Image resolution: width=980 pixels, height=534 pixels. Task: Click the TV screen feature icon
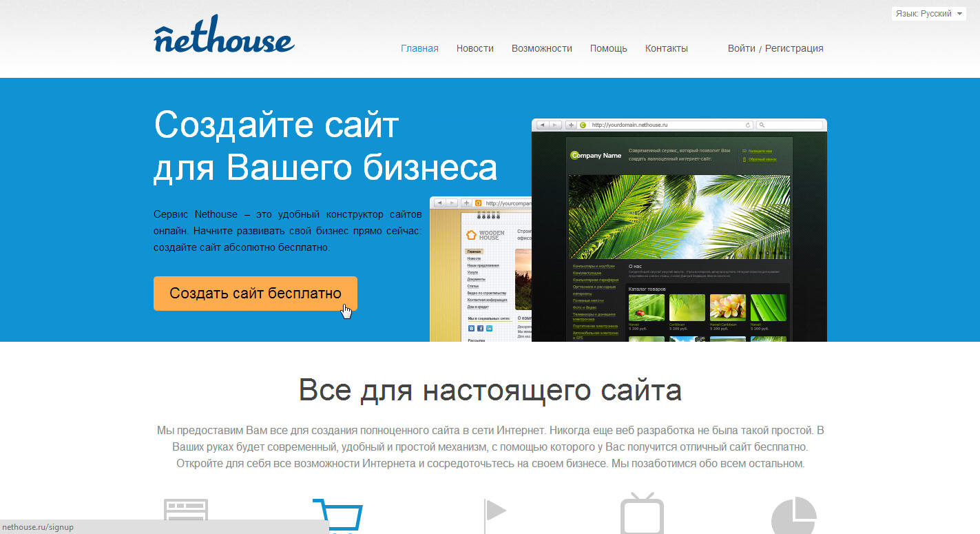click(x=642, y=514)
